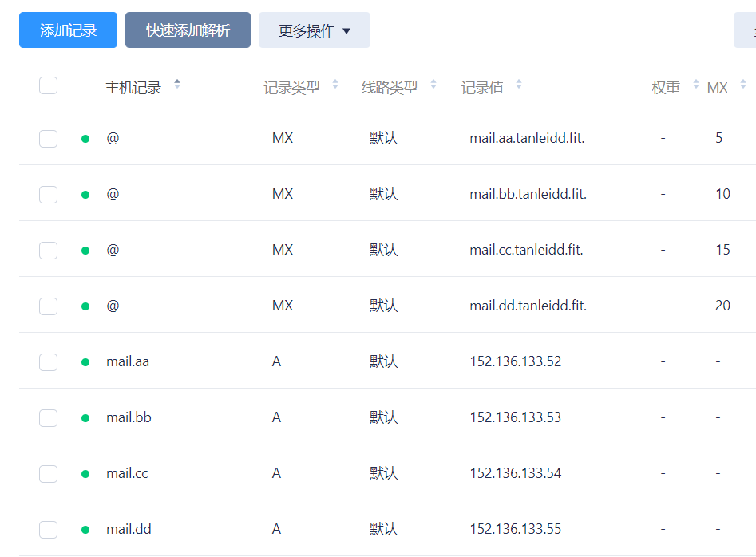756x557 pixels.
Task: Click MX type of mail.bb.tanleidd.fit. row
Action: (x=283, y=194)
